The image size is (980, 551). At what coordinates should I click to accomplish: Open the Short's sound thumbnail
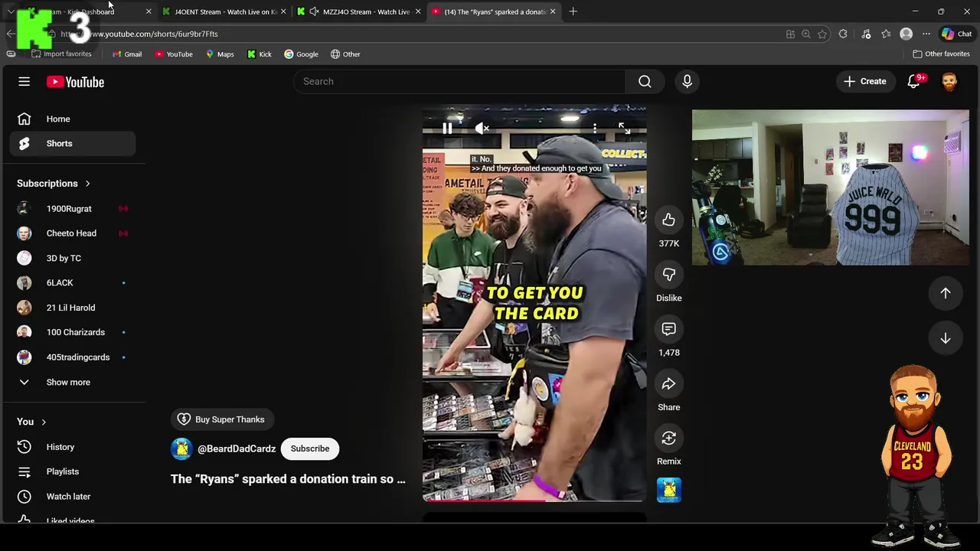click(668, 490)
